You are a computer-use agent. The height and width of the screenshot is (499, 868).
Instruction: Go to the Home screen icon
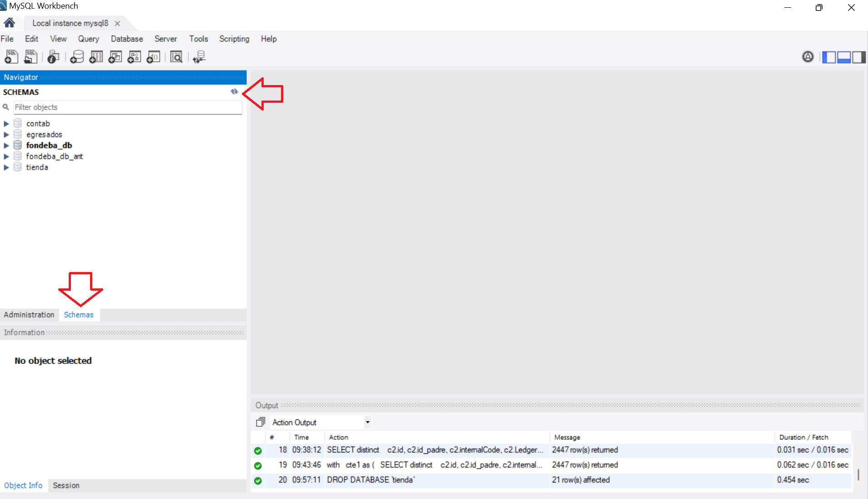(x=9, y=23)
